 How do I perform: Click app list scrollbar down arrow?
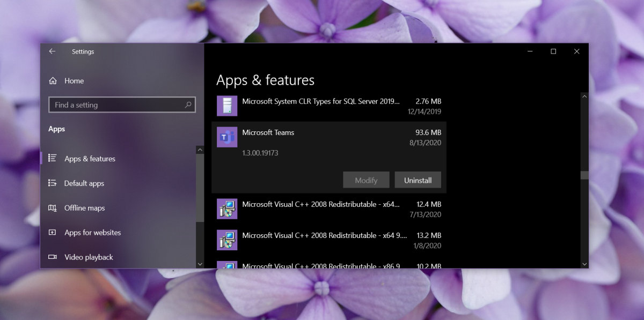click(x=584, y=264)
